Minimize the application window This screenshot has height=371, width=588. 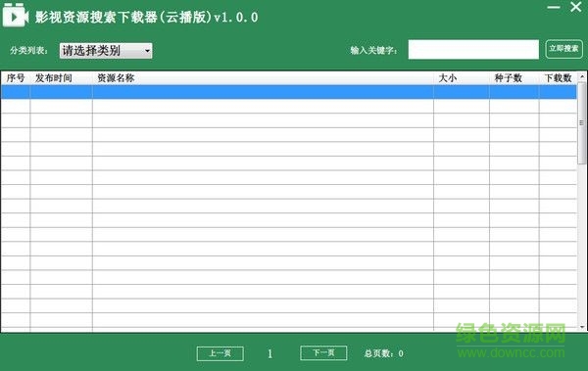point(554,7)
